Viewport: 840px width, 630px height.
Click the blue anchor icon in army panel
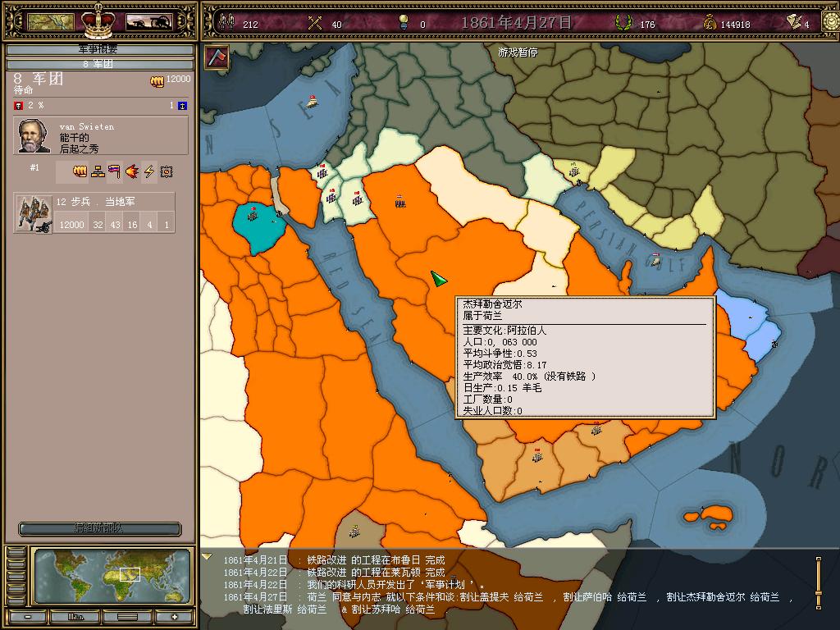point(183,106)
